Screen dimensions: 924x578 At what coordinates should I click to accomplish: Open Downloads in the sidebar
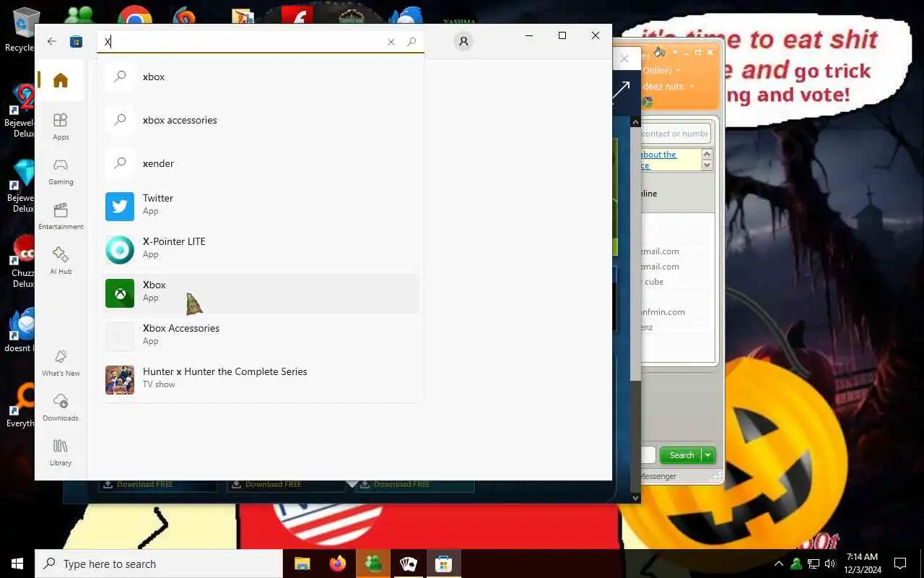[x=61, y=407]
